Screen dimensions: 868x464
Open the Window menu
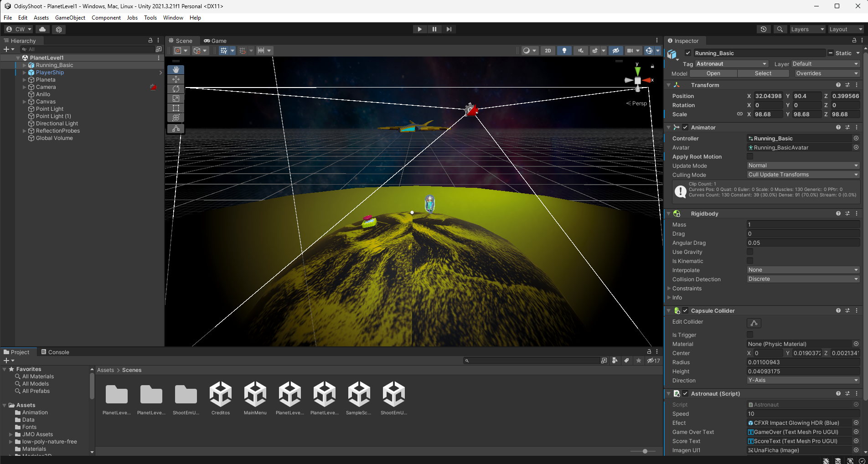[x=173, y=18]
